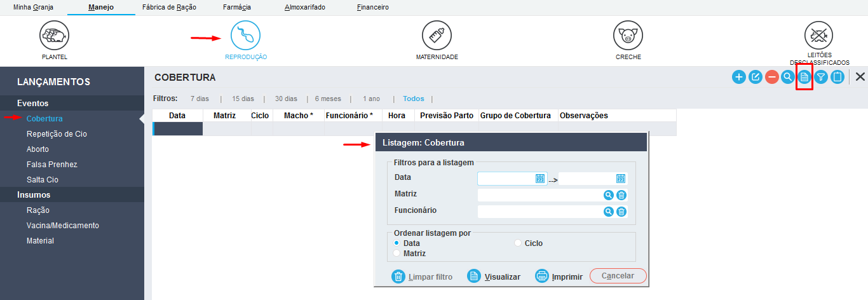Screen dimensions: 868x300
Task: Click the Imprimir button
Action: pyautogui.click(x=559, y=276)
